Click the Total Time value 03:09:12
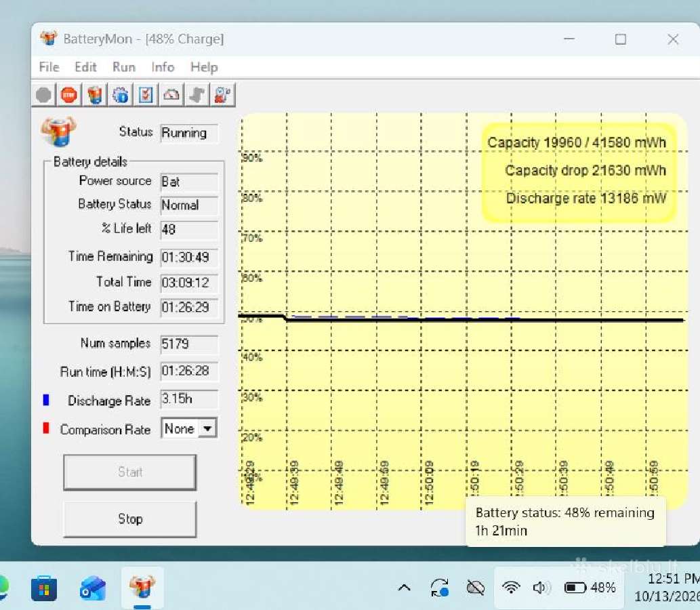Screen dimensions: 700x610 pyautogui.click(x=189, y=282)
